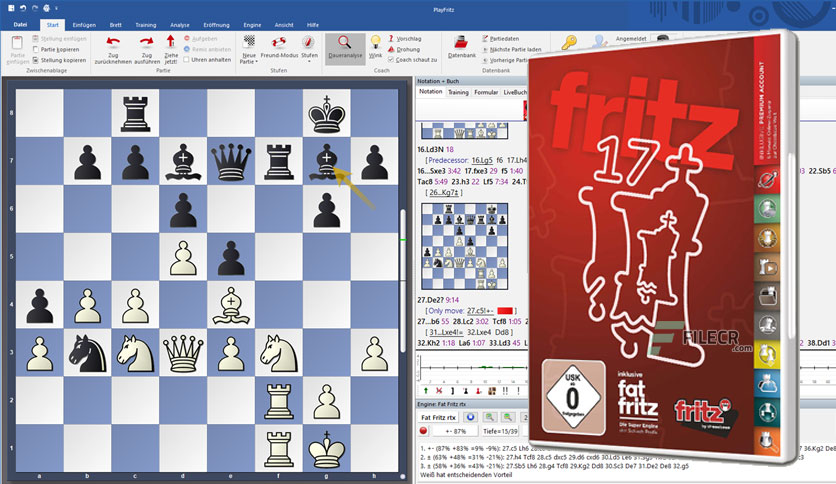Click the red stop engine button

pos(423,431)
